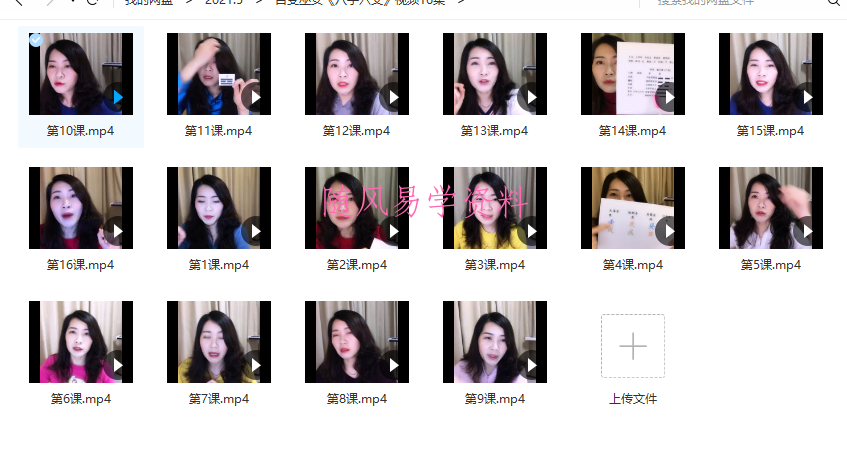Select the file name 第16课.mp4
Image resolution: width=847 pixels, height=464 pixels.
coord(80,265)
